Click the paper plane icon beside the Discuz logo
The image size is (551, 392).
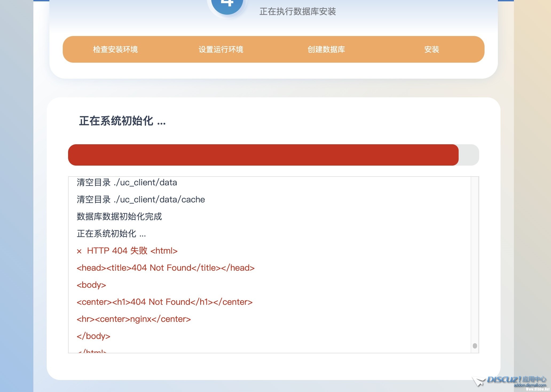click(x=478, y=381)
